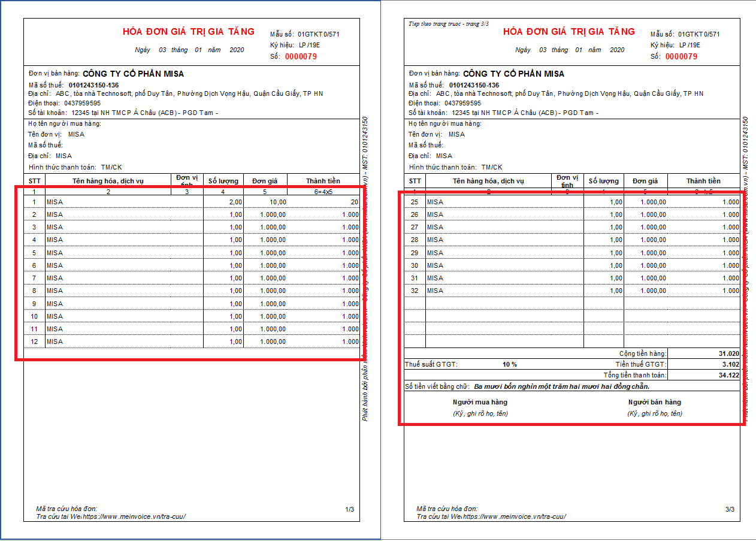Select amount 1.000 in row 32
Image resolution: width=756 pixels, height=541 pixels.
731,291
